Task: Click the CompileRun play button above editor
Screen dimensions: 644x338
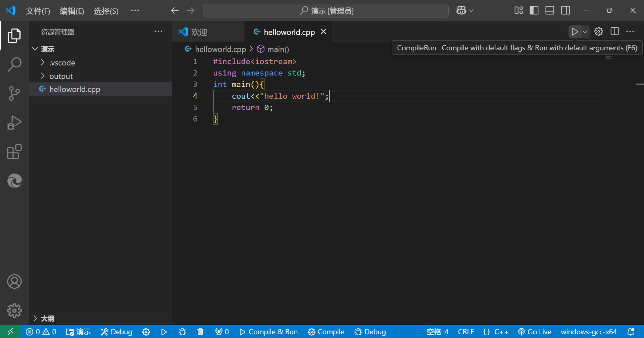Action: (x=574, y=32)
